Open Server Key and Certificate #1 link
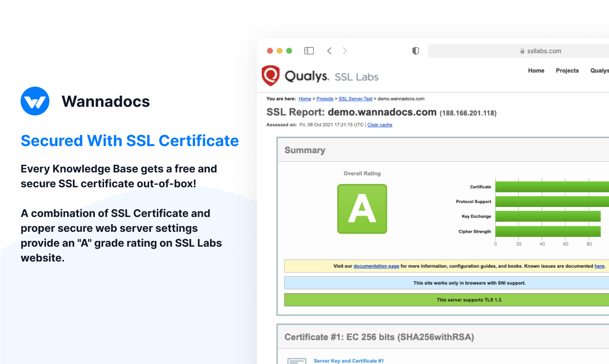This screenshot has height=364, width=609. click(349, 361)
